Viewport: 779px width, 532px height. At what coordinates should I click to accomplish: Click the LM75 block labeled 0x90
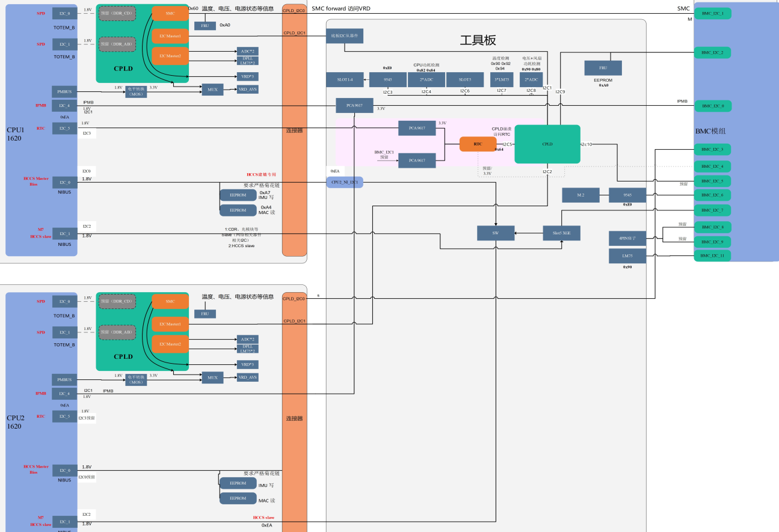627,256
